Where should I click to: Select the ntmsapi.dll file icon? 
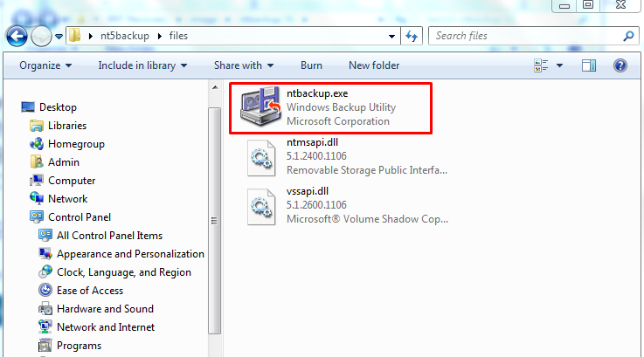[262, 158]
